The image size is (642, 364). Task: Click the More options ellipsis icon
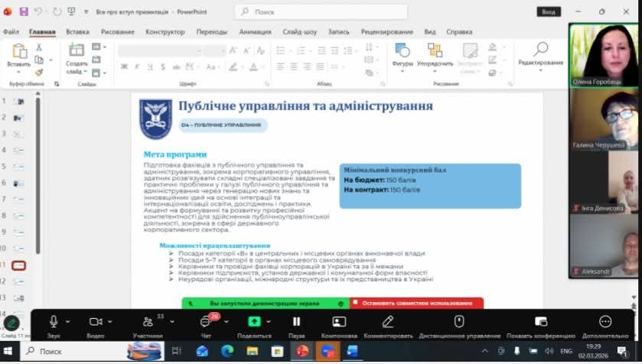point(605,322)
